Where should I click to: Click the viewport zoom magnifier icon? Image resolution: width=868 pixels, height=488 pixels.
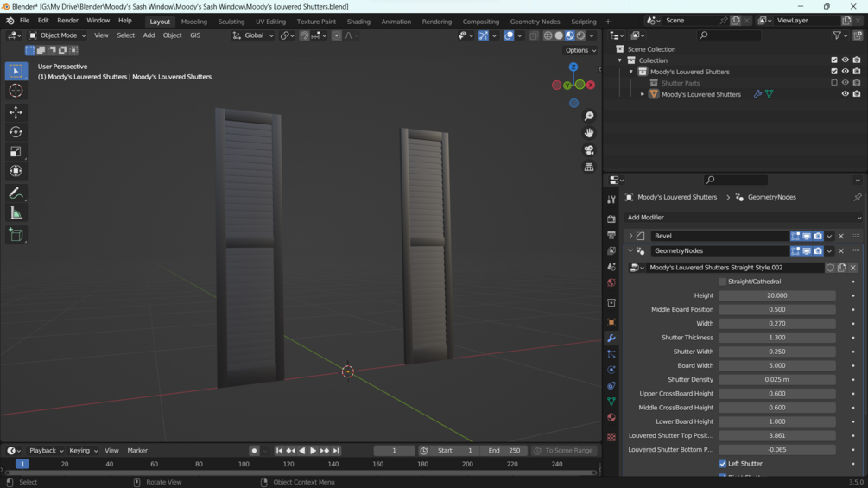click(589, 116)
